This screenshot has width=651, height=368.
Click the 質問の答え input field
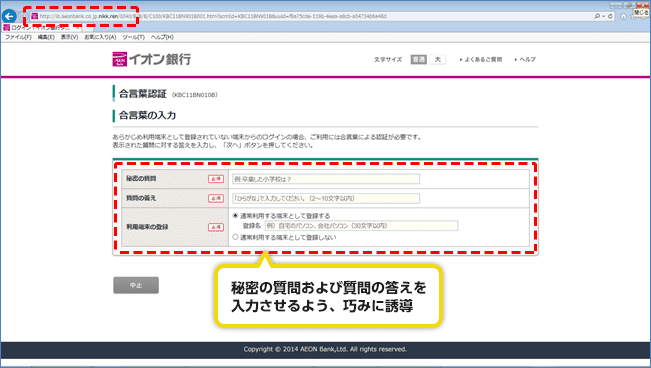coord(326,199)
